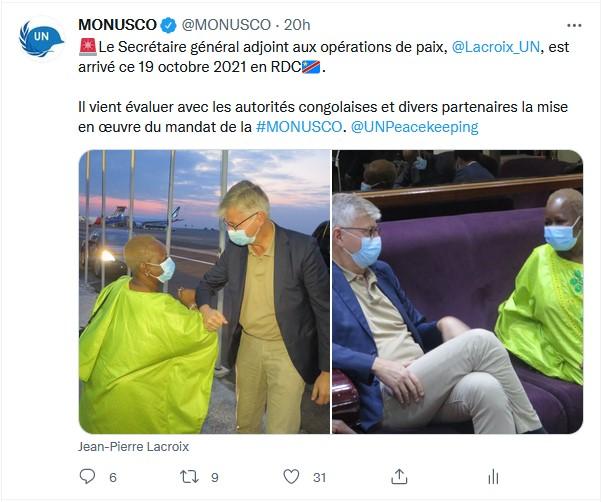603x502 pixels.
Task: Click the retweet arrows icon
Action: 190,477
